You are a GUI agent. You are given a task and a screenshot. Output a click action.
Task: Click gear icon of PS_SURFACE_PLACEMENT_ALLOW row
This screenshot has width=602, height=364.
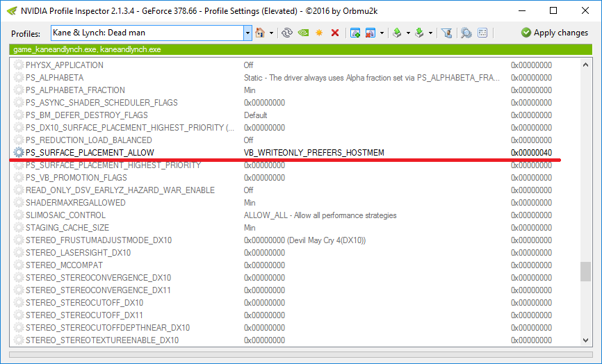point(19,153)
